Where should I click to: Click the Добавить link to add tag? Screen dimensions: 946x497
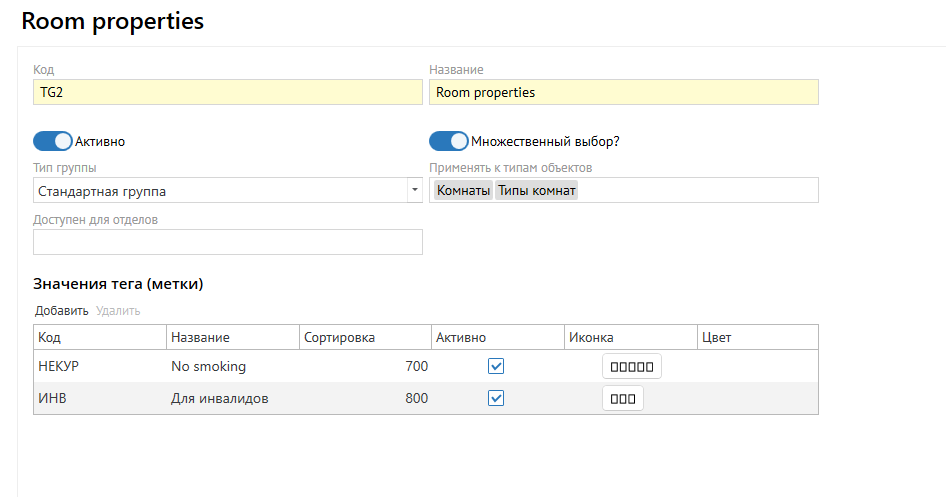point(61,311)
